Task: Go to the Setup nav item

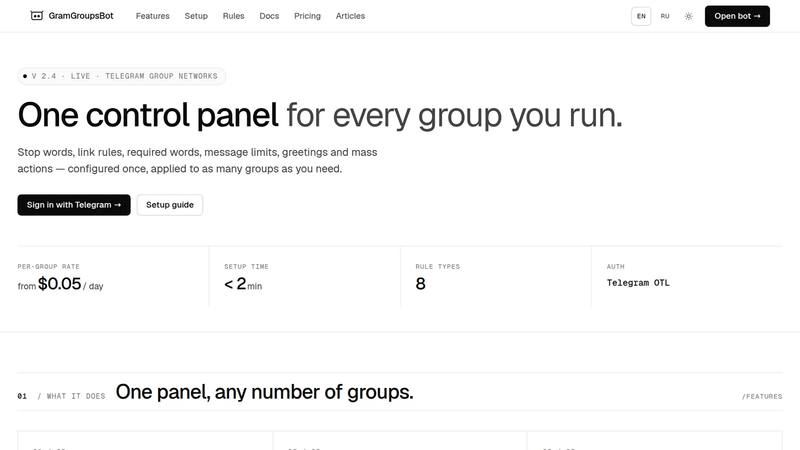Action: [196, 16]
